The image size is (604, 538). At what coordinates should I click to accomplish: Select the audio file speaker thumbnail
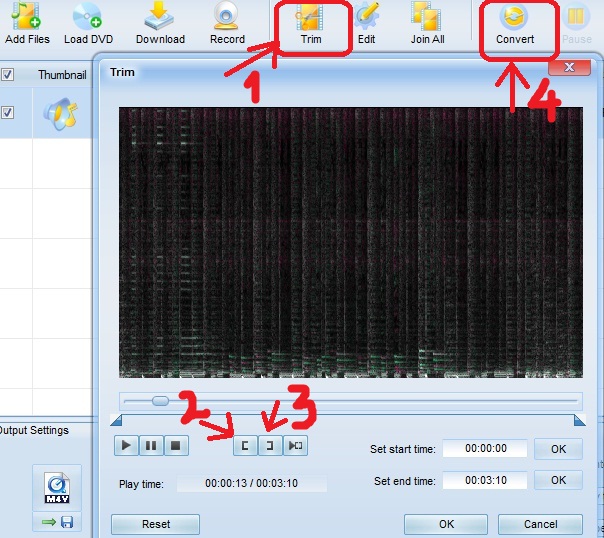61,114
